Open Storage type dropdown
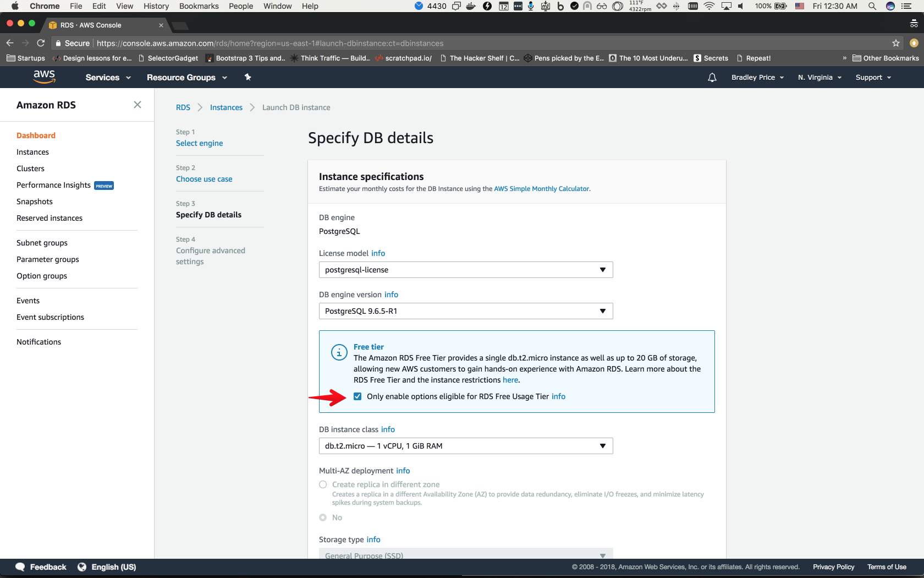 466,553
